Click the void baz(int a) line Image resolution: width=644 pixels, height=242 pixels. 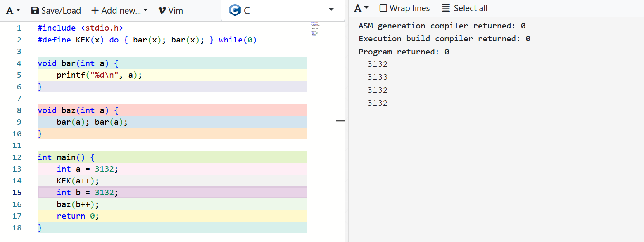click(172, 110)
